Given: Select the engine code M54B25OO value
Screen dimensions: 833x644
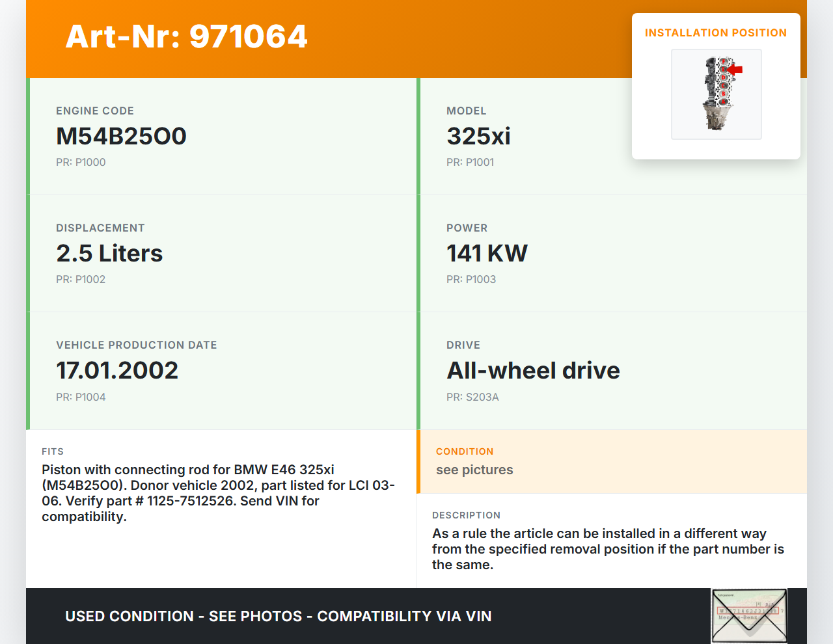Looking at the screenshot, I should (x=121, y=136).
